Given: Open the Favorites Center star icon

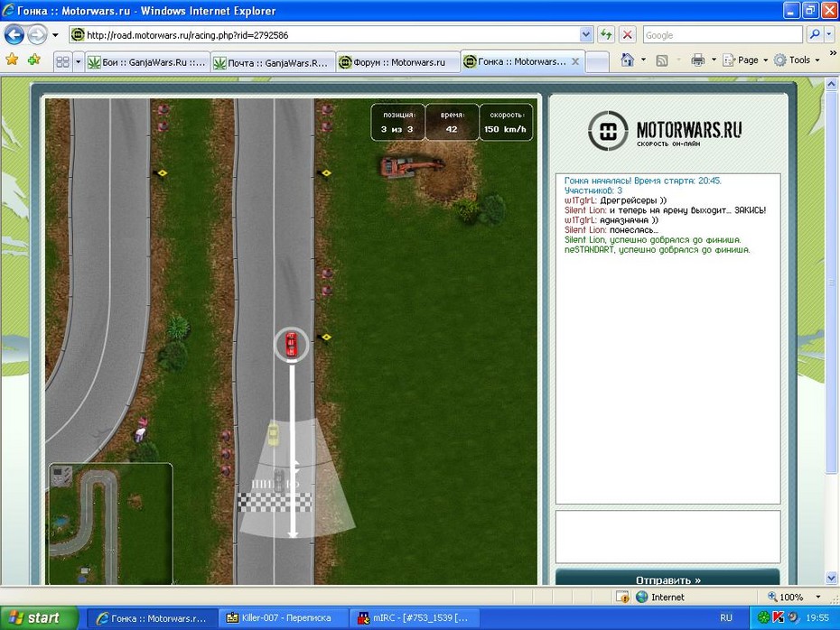Looking at the screenshot, I should coord(12,60).
